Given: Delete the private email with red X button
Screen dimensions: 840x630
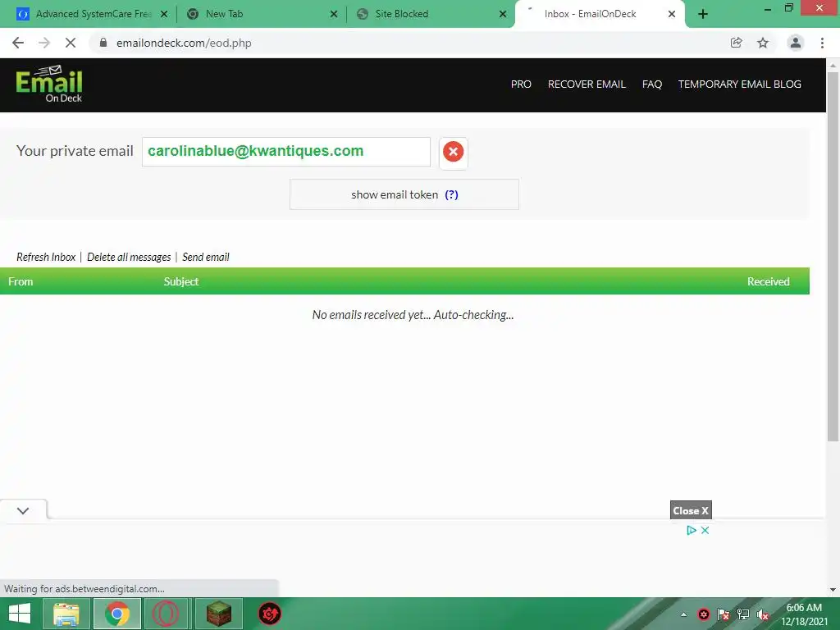Looking at the screenshot, I should coord(453,152).
